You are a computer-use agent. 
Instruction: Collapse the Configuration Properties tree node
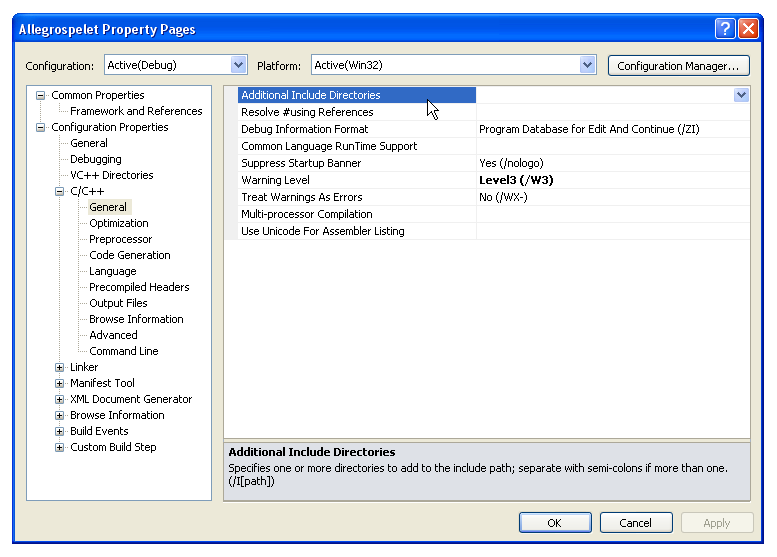pyautogui.click(x=41, y=127)
